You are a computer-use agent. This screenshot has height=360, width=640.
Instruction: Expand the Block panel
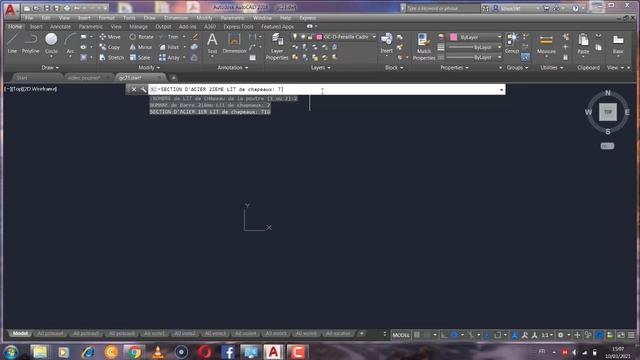[394, 68]
